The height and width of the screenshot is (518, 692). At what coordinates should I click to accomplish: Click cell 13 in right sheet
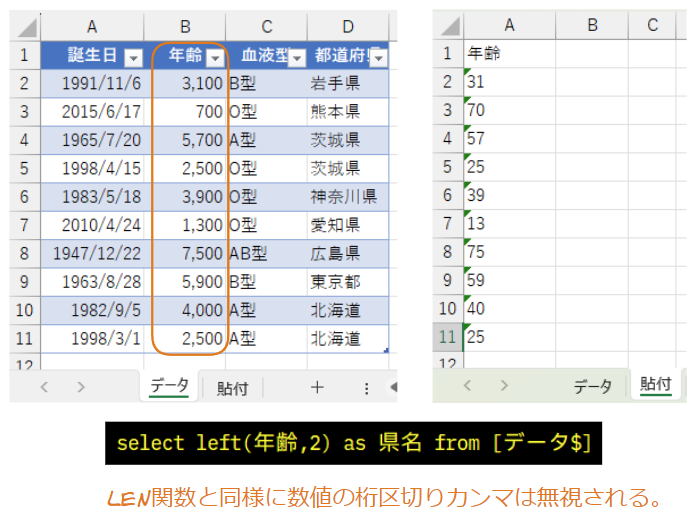[509, 223]
